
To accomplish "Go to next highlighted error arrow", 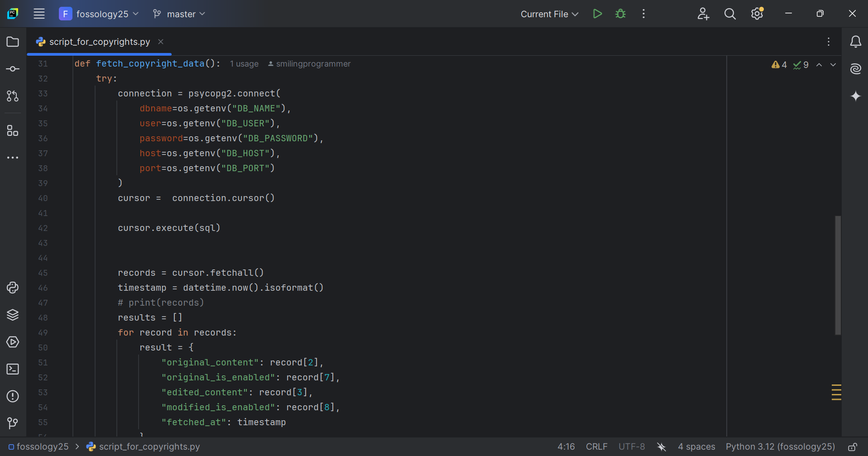I will 833,65.
